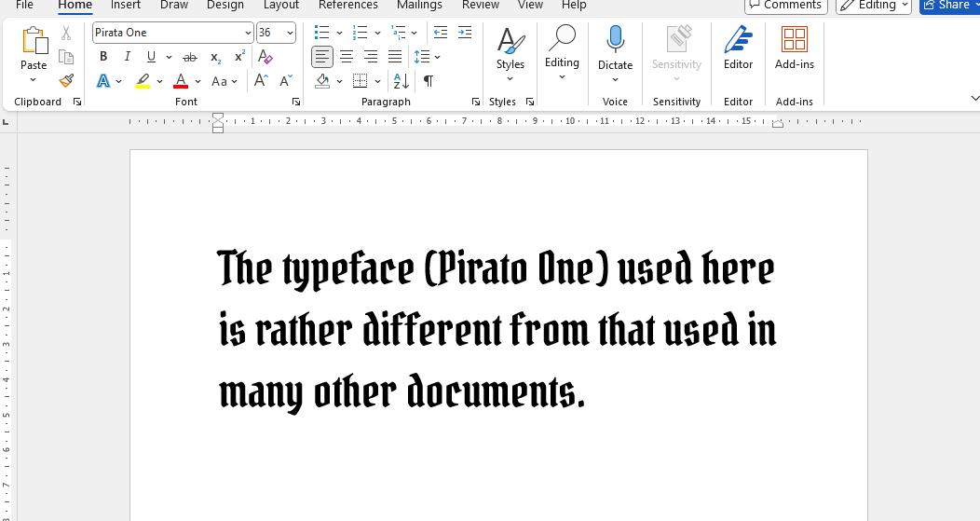Click the Copy icon

(65, 57)
